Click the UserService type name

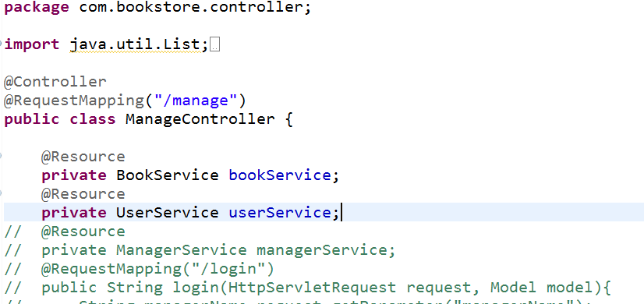[x=167, y=213]
